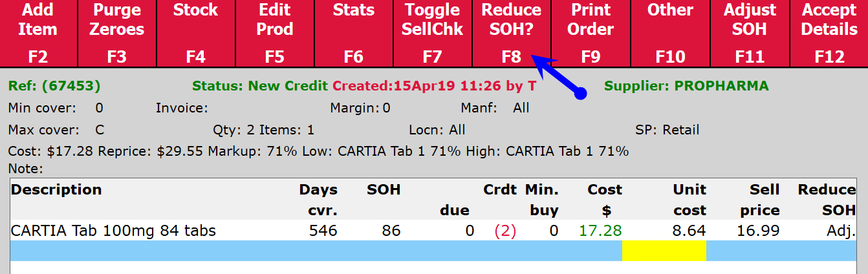Click the Description column header

56,190
